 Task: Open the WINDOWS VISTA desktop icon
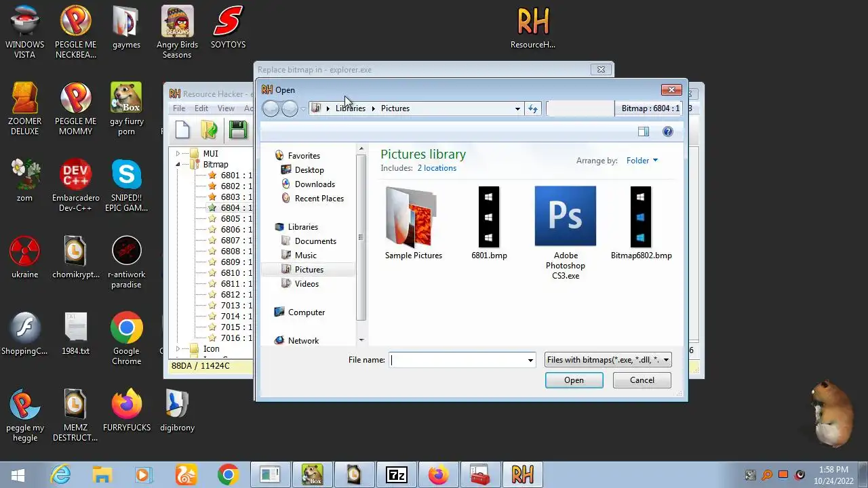click(x=25, y=32)
